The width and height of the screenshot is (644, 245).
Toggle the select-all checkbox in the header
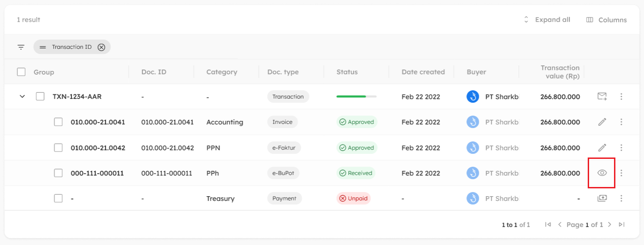click(21, 72)
